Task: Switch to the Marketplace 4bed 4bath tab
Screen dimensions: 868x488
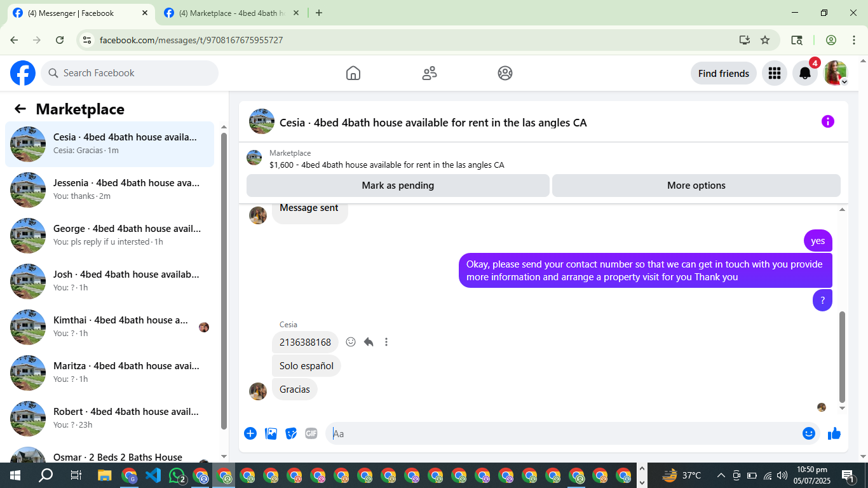Action: tap(231, 13)
